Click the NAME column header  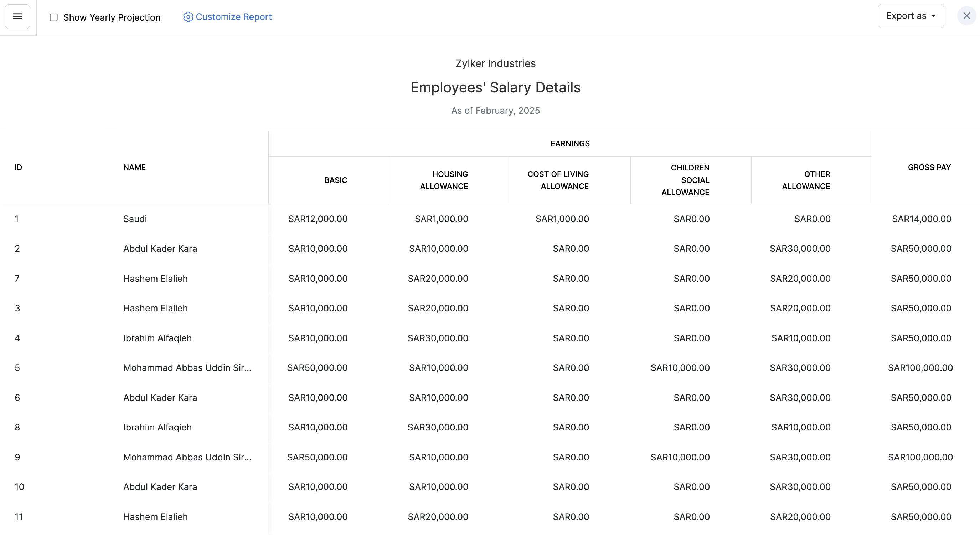pos(134,168)
